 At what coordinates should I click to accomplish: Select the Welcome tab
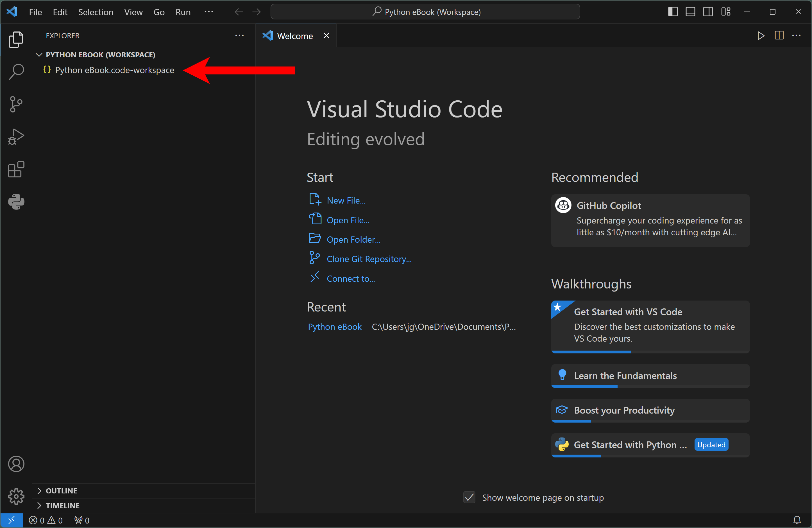(296, 35)
